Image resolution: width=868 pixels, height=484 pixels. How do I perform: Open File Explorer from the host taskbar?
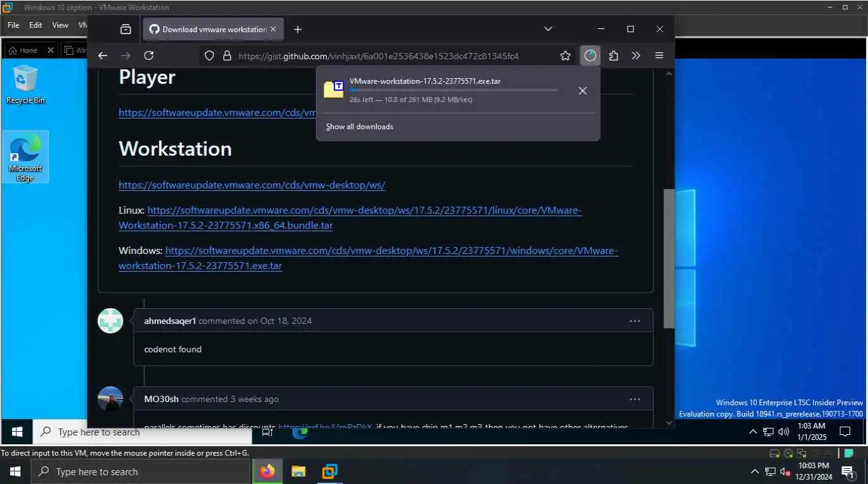pyautogui.click(x=298, y=471)
